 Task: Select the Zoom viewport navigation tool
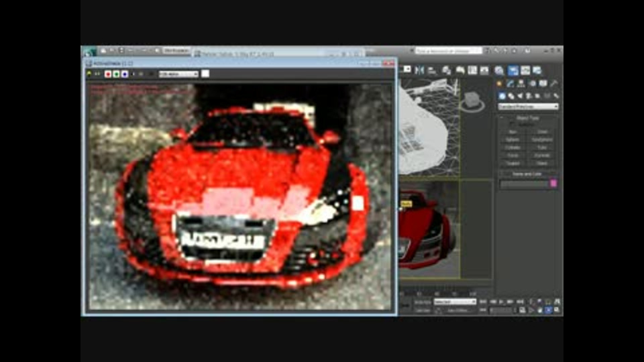tap(531, 302)
